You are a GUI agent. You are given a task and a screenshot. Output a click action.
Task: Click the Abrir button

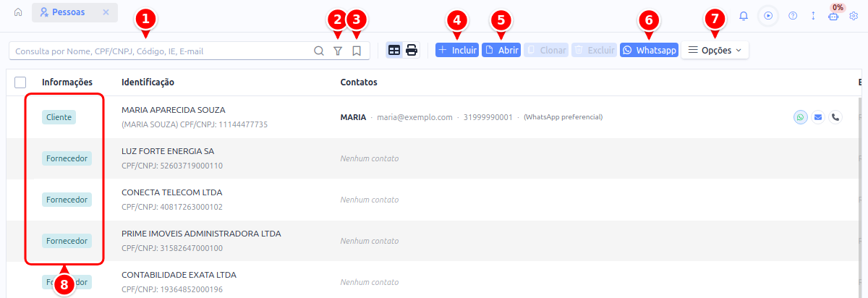pos(501,51)
